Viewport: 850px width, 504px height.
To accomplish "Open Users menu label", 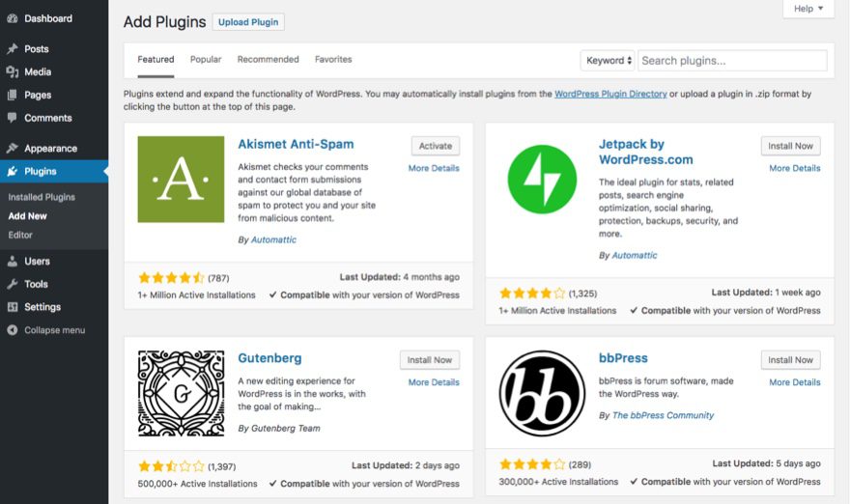I will tap(37, 262).
